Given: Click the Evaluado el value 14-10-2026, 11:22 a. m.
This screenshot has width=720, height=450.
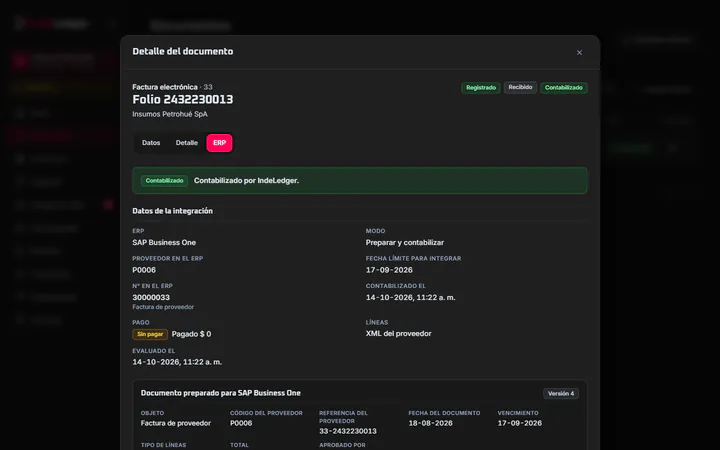Looking at the screenshot, I should [x=177, y=362].
